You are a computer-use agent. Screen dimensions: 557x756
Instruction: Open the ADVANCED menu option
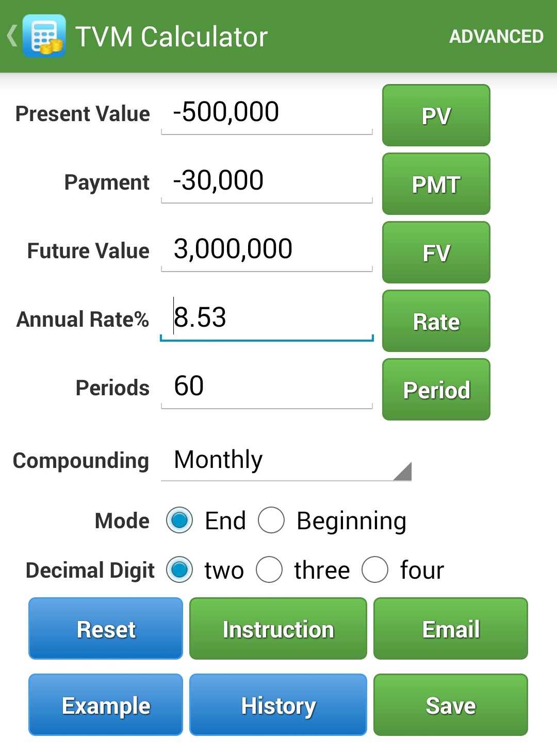tap(496, 36)
